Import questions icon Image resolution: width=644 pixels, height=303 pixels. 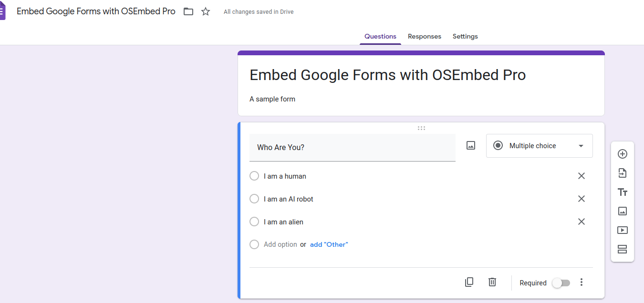point(623,173)
